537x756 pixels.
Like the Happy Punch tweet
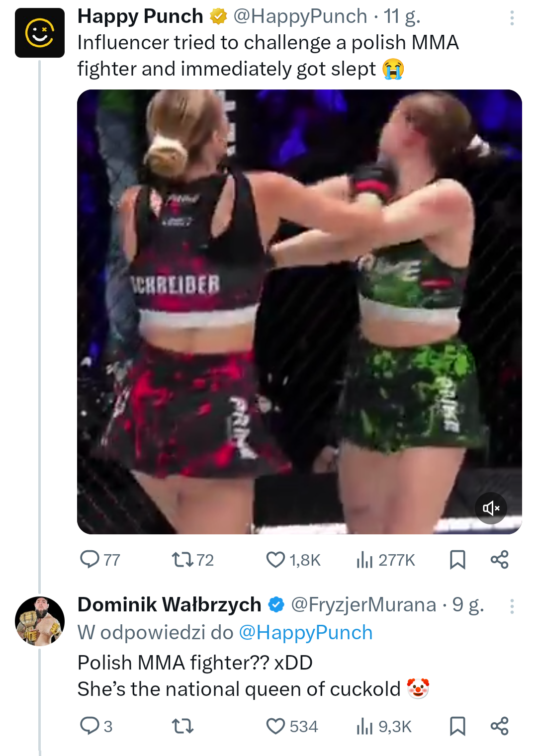[x=276, y=560]
